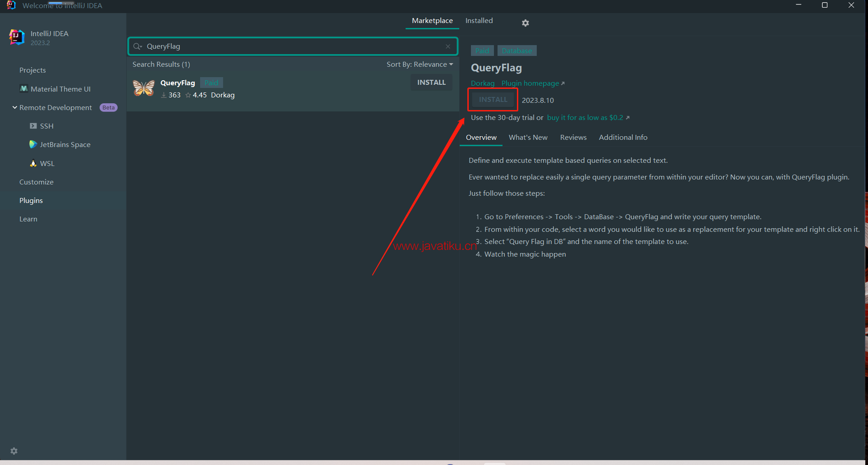868x465 pixels.
Task: Click the JetBrains Space icon
Action: pyautogui.click(x=33, y=144)
